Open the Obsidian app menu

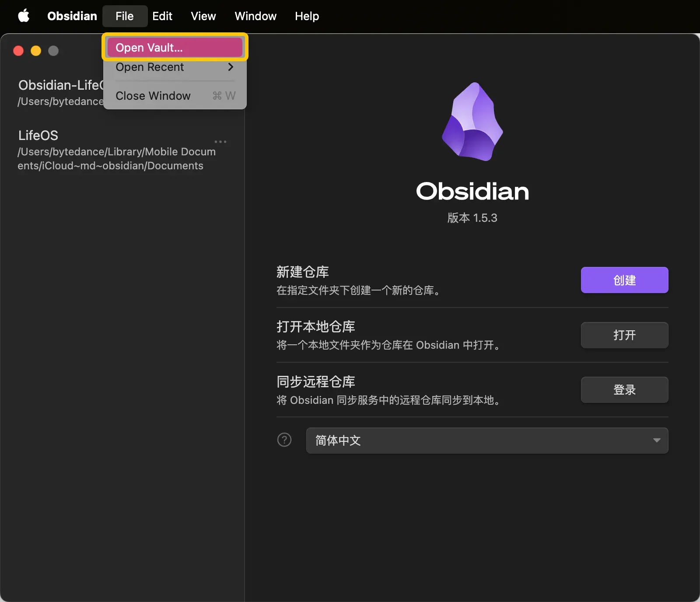pyautogui.click(x=72, y=16)
